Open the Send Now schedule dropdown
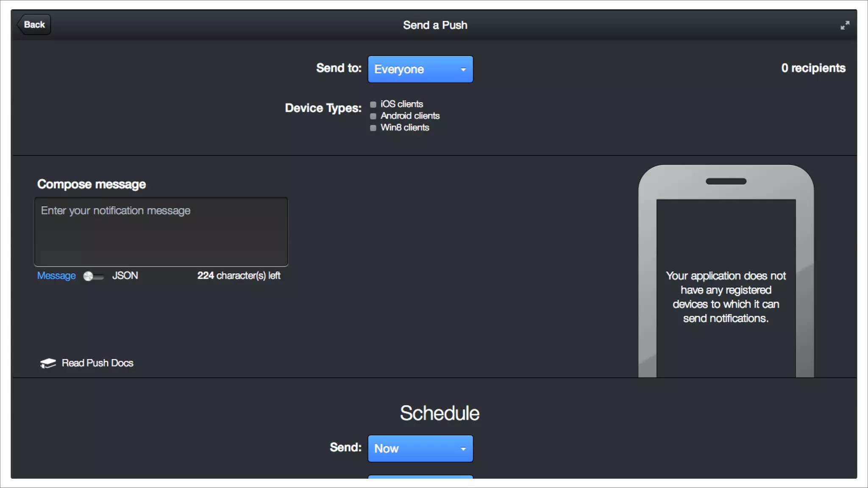868x488 pixels. click(x=420, y=448)
